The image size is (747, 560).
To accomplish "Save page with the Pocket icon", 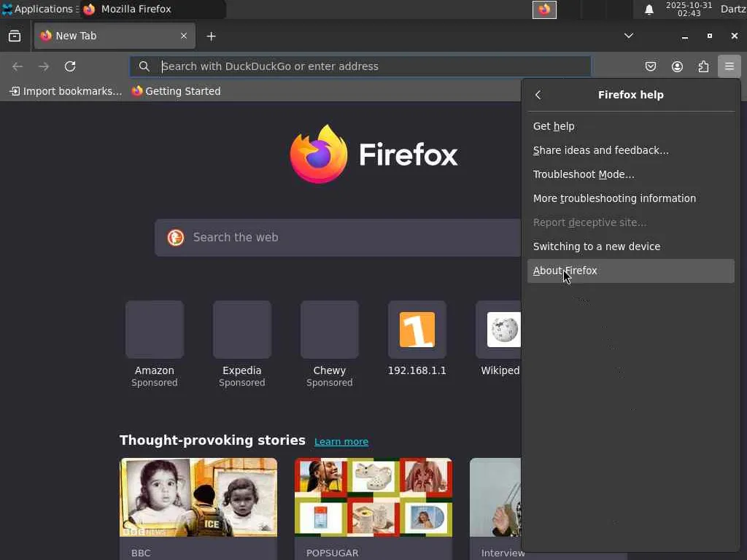I will point(650,66).
